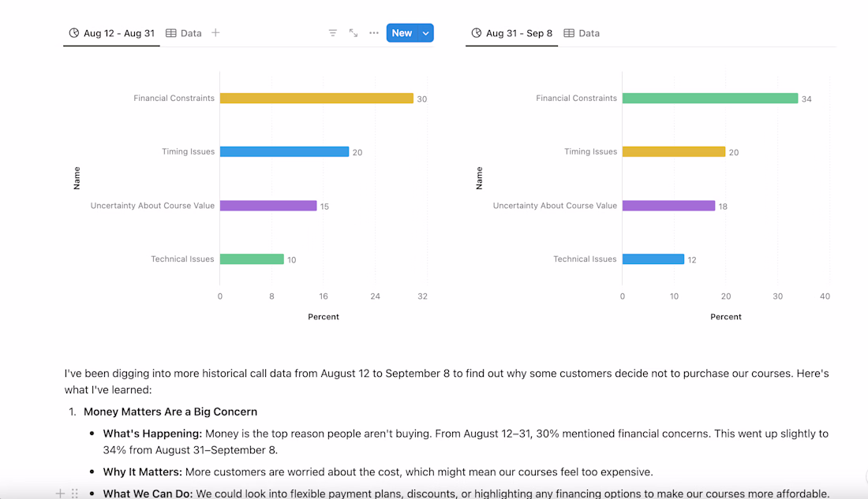Screen dimensions: 868x499
Task: Click chart icon on Aug 12 - Aug 31 tab
Action: point(74,33)
